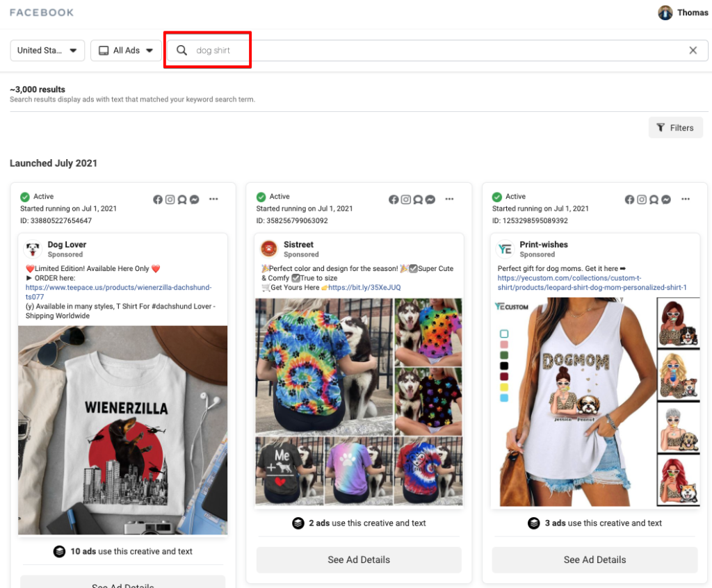Open more options menu on Sistreet ad

click(x=449, y=199)
